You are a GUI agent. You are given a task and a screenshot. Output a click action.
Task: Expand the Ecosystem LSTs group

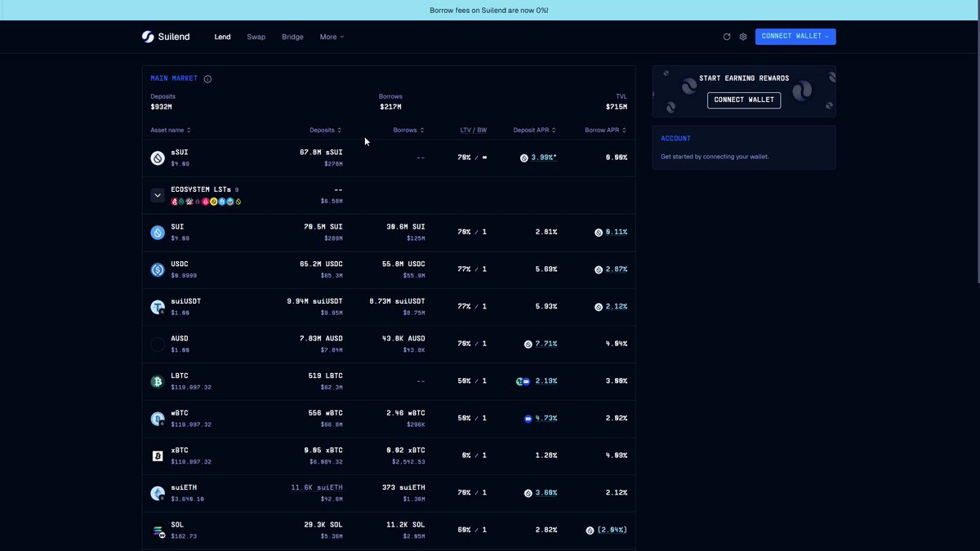158,195
